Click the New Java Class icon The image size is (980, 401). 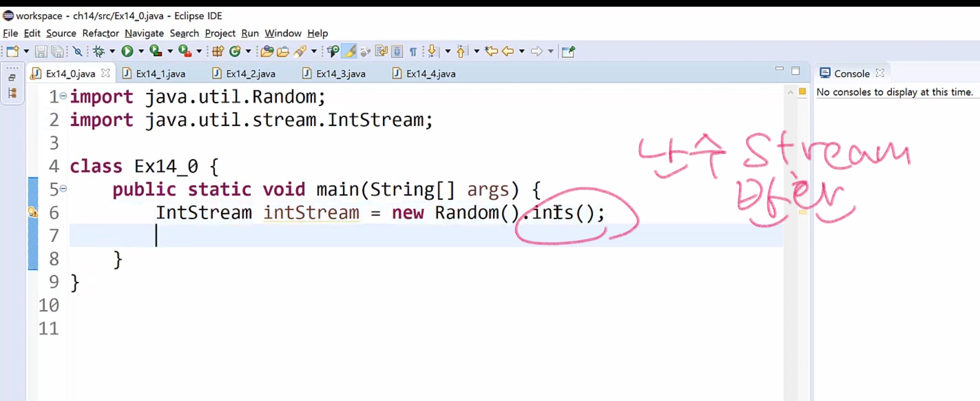point(235,51)
